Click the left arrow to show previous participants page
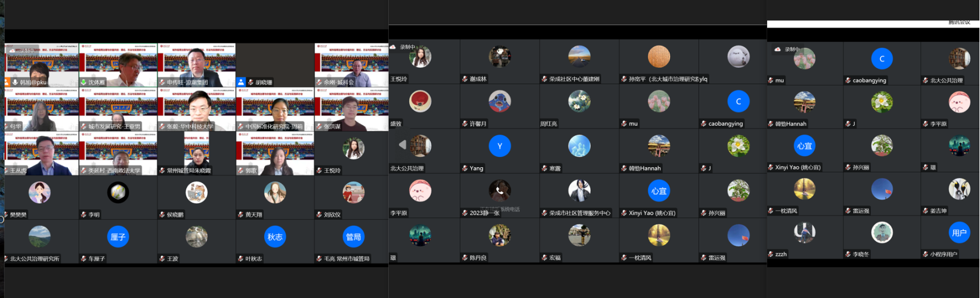The width and height of the screenshot is (980, 298). click(402, 145)
